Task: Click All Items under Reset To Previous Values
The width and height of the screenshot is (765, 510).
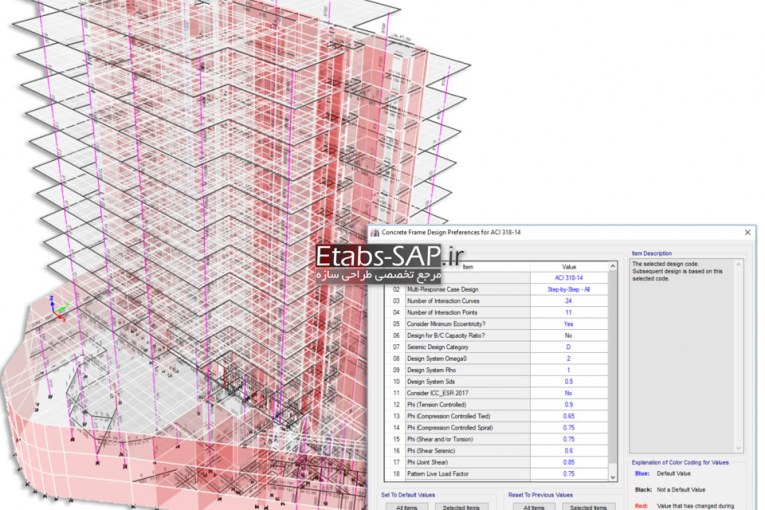Action: coord(533,507)
